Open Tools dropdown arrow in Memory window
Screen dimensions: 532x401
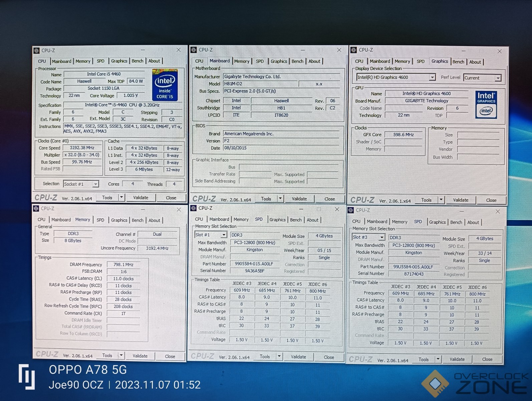pyautogui.click(x=121, y=356)
